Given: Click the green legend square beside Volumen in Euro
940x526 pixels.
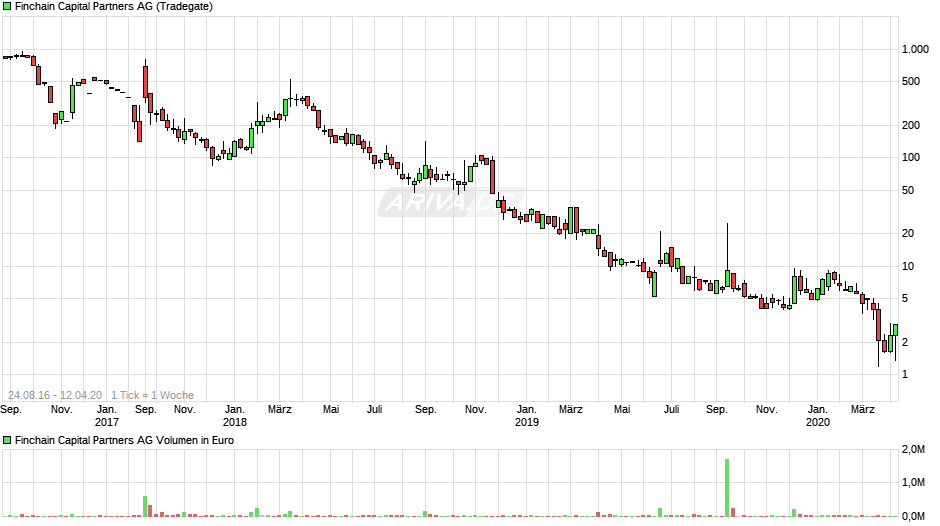Looking at the screenshot, I should click(7, 440).
